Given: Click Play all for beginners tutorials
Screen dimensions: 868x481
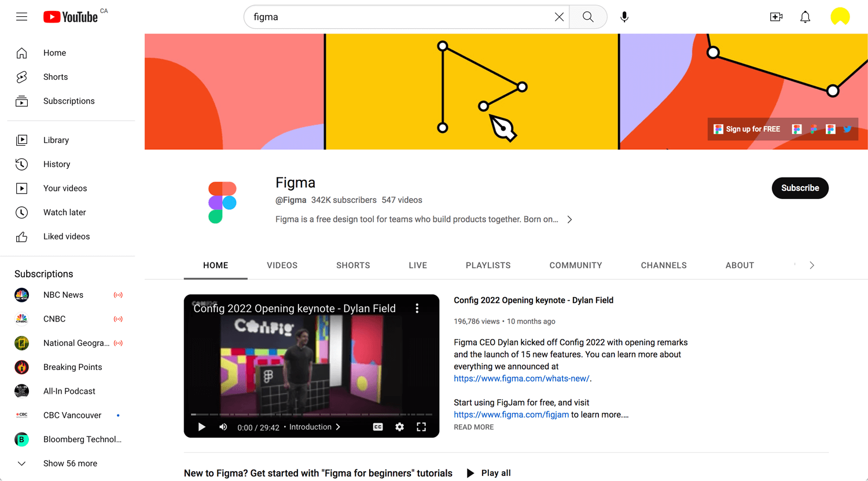Looking at the screenshot, I should click(x=488, y=473).
